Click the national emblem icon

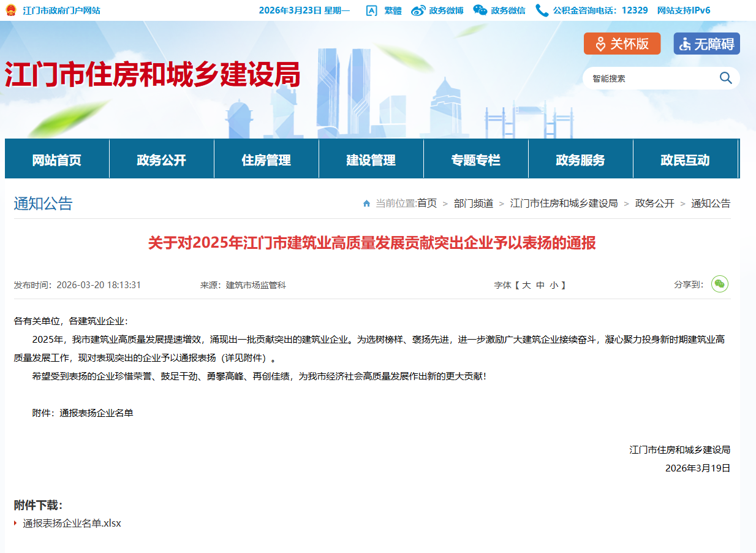[12, 10]
